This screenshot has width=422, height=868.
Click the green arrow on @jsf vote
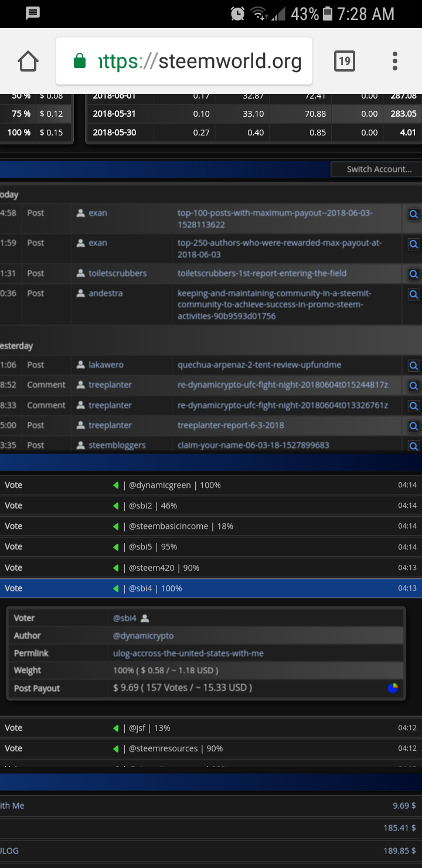[x=116, y=728]
